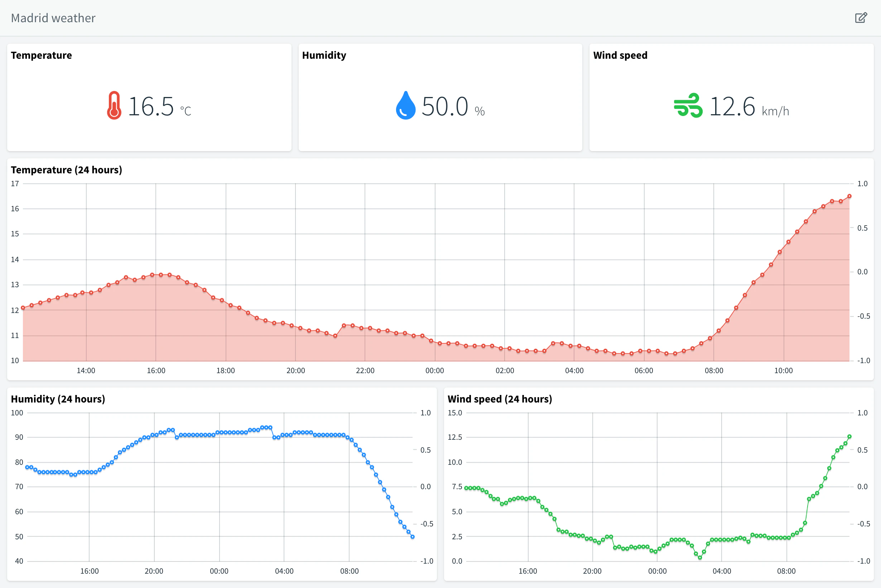
Task: Click the 06:00 label on temperature chart axis
Action: 644,371
